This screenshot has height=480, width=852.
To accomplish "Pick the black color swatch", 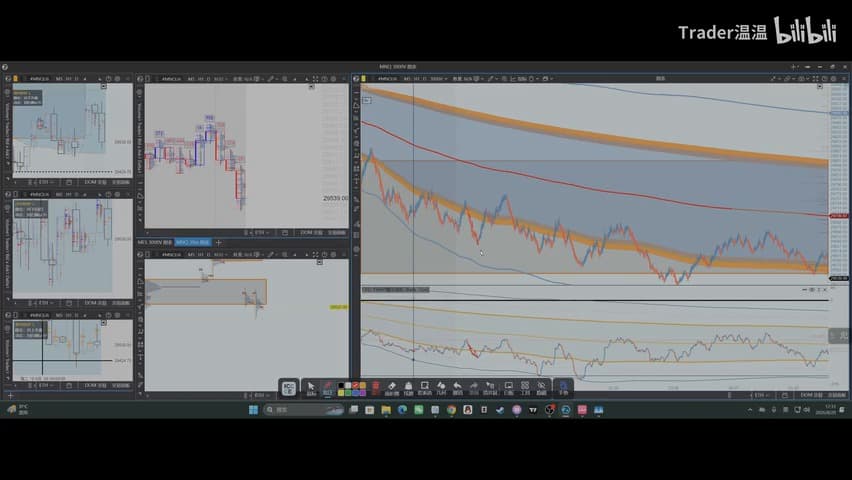I will point(341,385).
